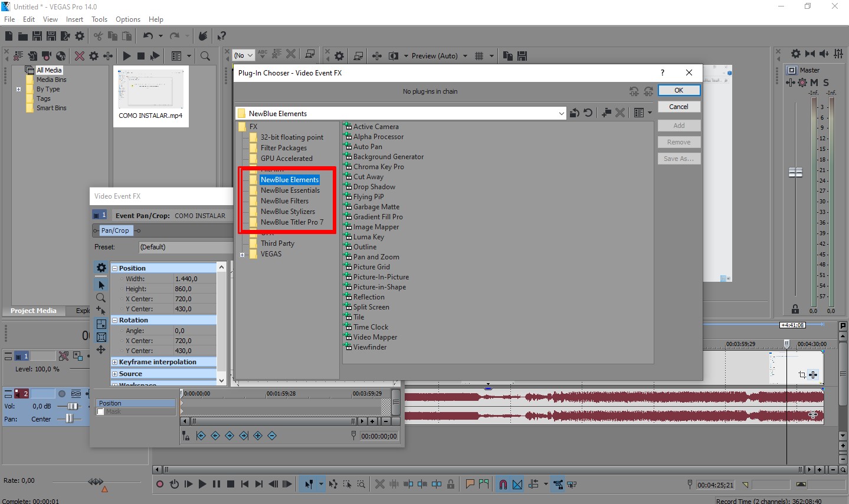Click the Undo arrow in main toolbar
The width and height of the screenshot is (849, 504).
[147, 36]
